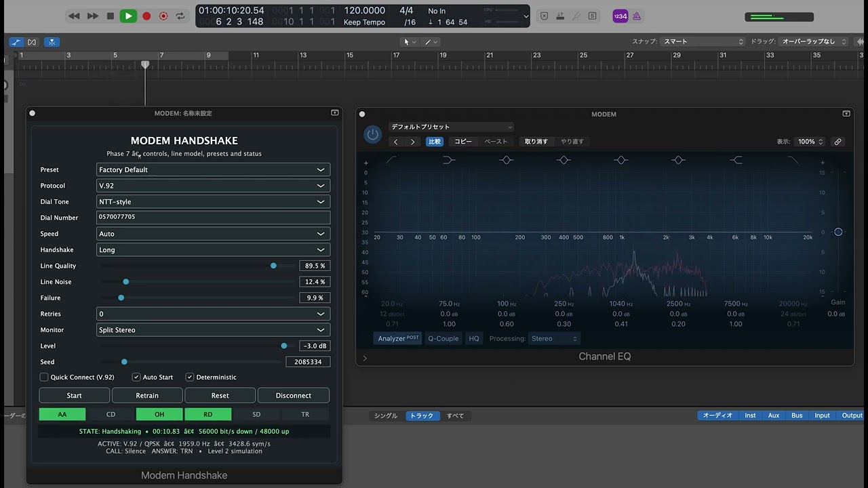
Task: Open the Dial Tone dropdown showing NTT-style
Action: pyautogui.click(x=213, y=201)
